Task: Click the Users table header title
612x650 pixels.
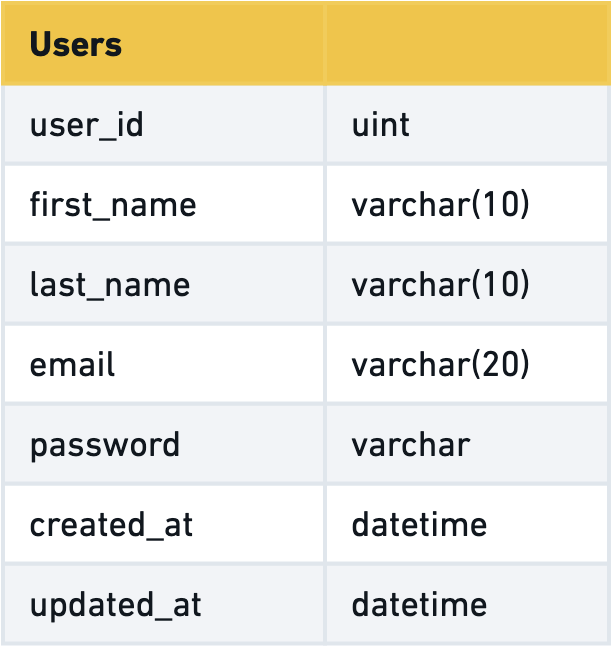Action: coord(76,45)
